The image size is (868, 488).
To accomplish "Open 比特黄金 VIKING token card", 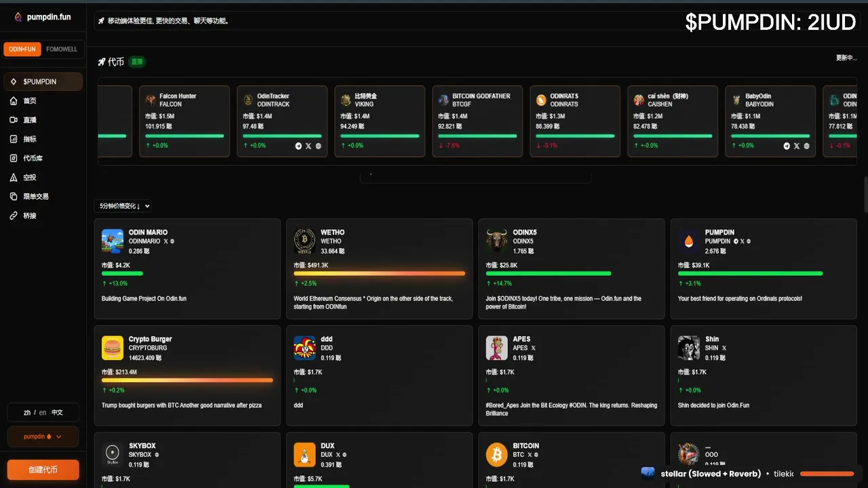I will coord(380,121).
